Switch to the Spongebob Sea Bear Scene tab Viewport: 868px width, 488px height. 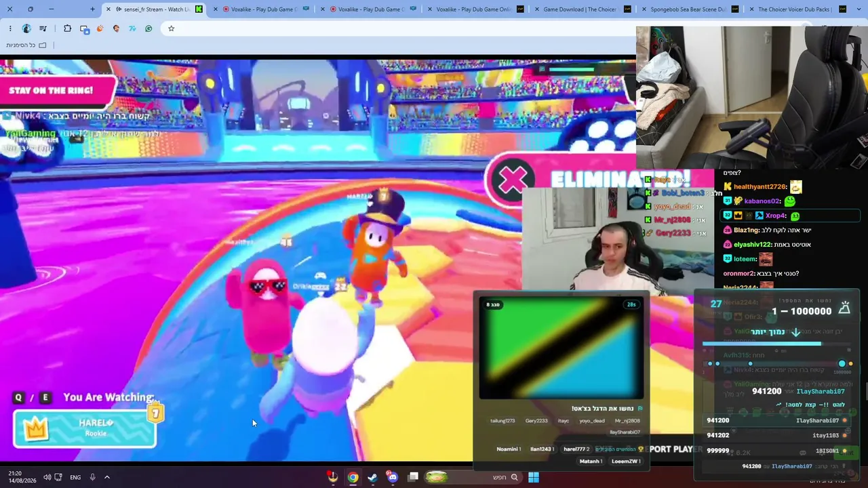[x=687, y=9]
